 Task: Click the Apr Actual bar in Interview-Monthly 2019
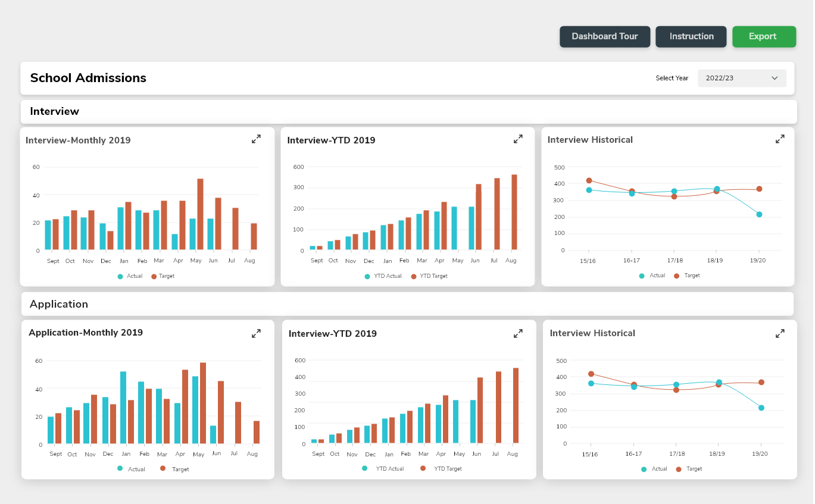tap(174, 242)
